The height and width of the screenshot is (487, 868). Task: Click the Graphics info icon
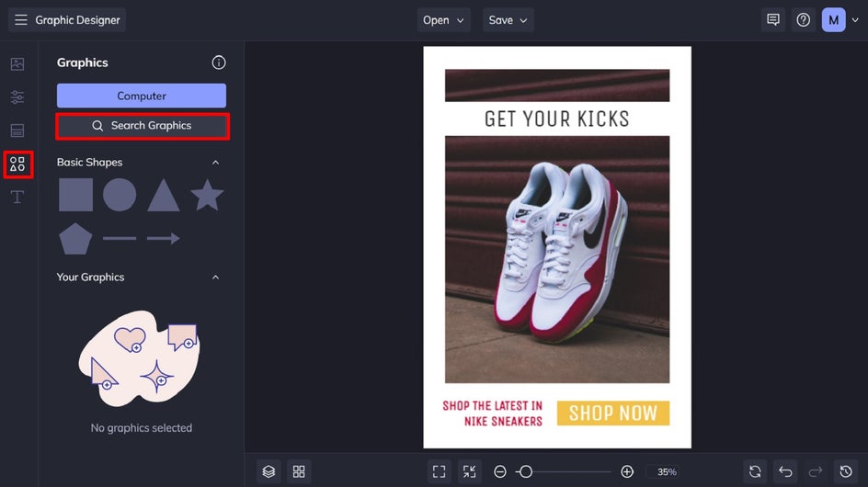219,62
